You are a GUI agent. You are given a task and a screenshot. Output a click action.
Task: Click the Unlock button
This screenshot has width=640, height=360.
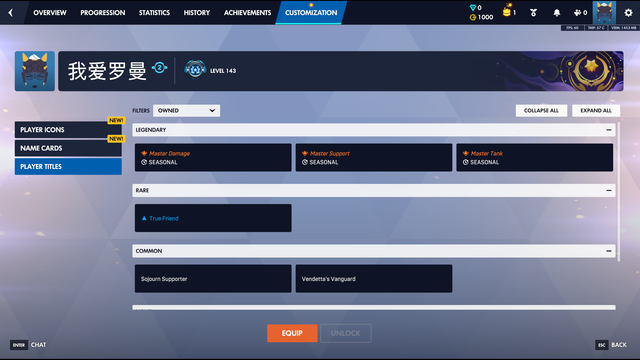pyautogui.click(x=346, y=333)
